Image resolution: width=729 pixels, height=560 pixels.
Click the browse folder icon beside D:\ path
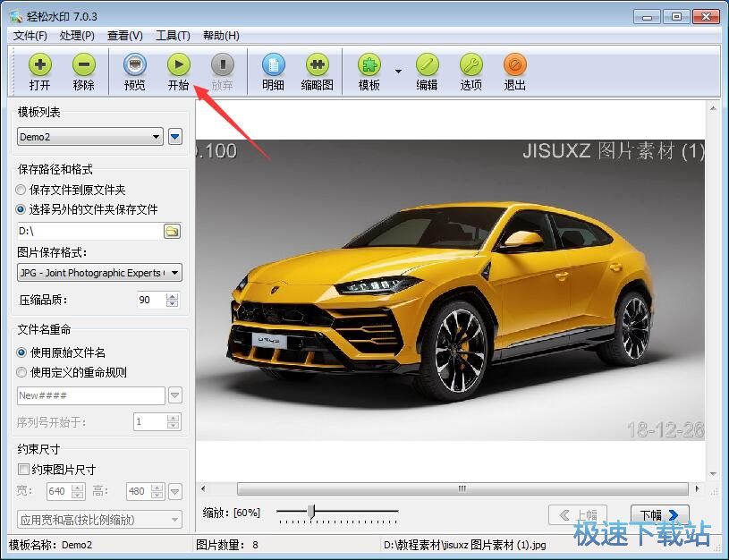tap(172, 232)
